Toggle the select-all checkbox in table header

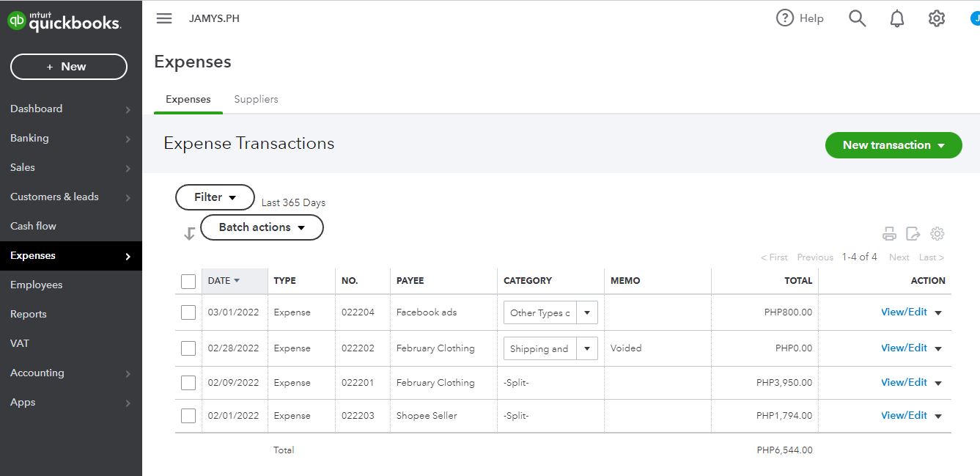coord(188,281)
